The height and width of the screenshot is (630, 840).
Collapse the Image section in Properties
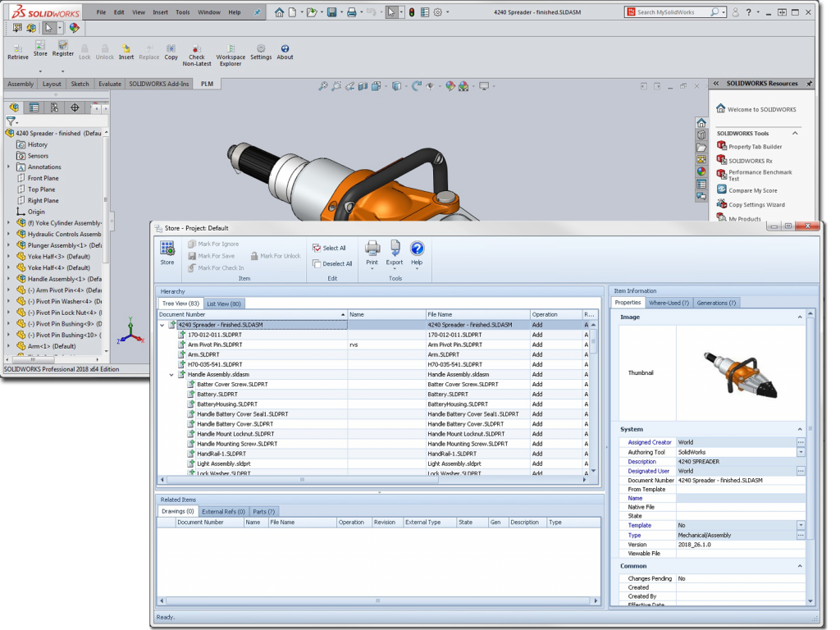tap(800, 317)
